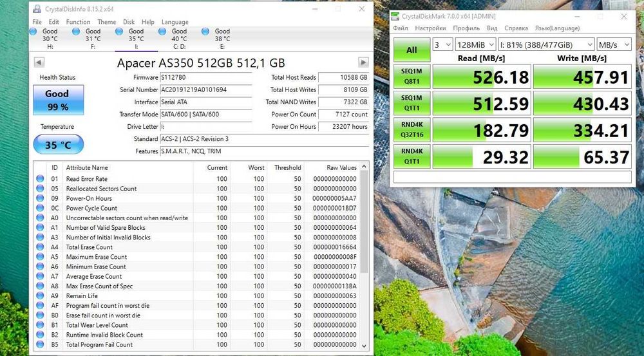Run the SEQ1M Q8T1 test

tap(412, 77)
